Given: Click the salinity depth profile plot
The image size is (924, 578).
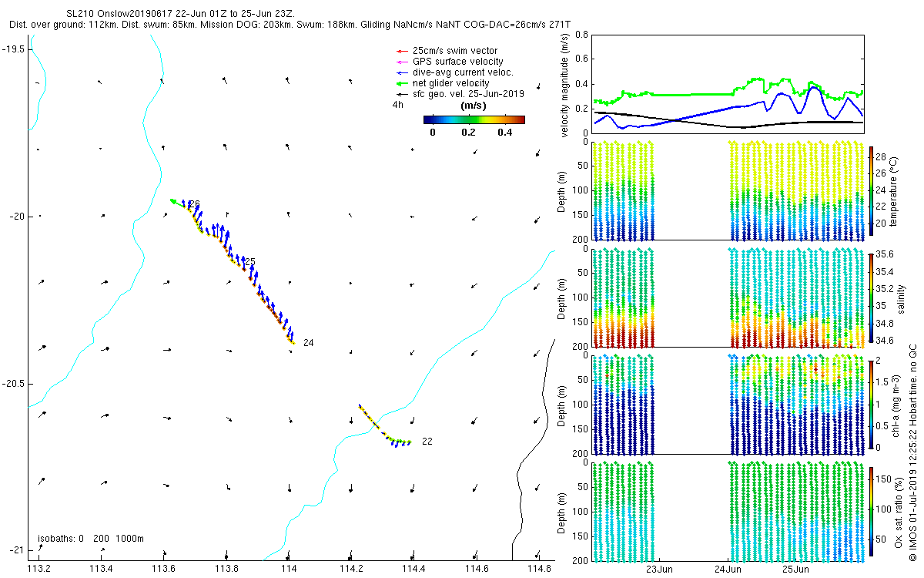Looking at the screenshot, I should coord(728,297).
